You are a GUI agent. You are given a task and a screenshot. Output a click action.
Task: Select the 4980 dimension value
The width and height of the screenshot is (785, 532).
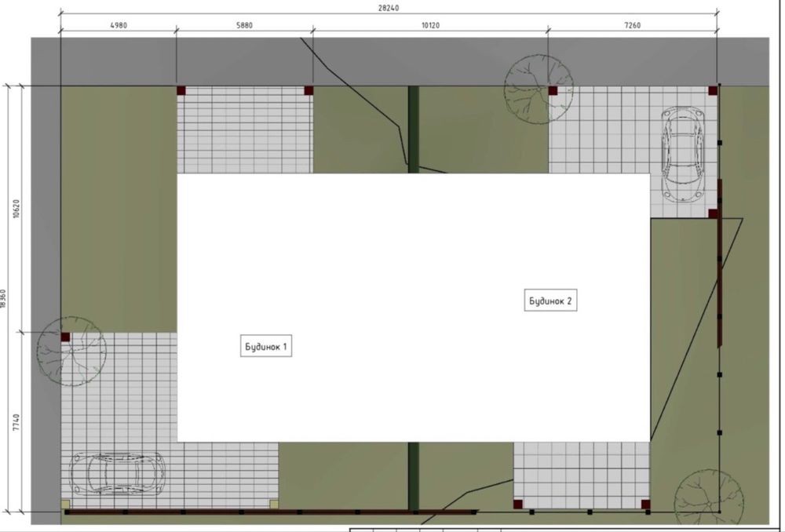[118, 25]
